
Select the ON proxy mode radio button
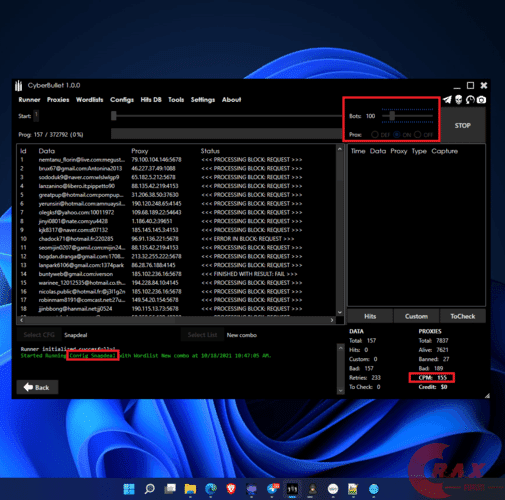[397, 134]
